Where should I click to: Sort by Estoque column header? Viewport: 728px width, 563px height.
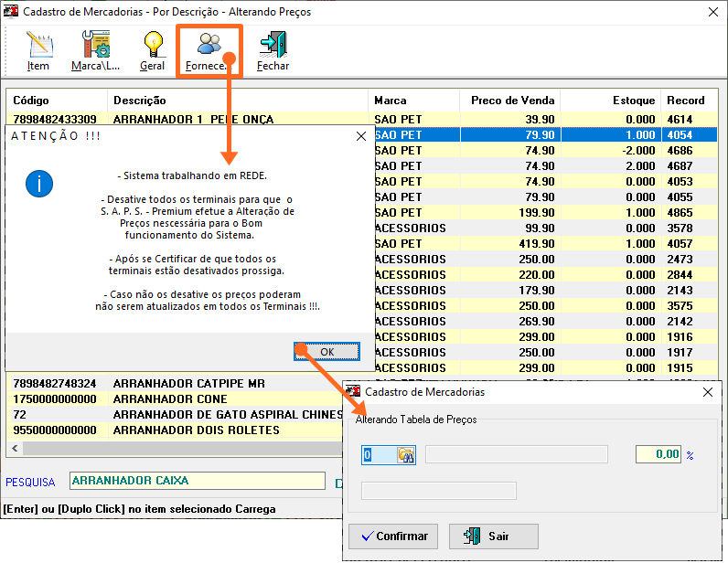click(x=611, y=101)
